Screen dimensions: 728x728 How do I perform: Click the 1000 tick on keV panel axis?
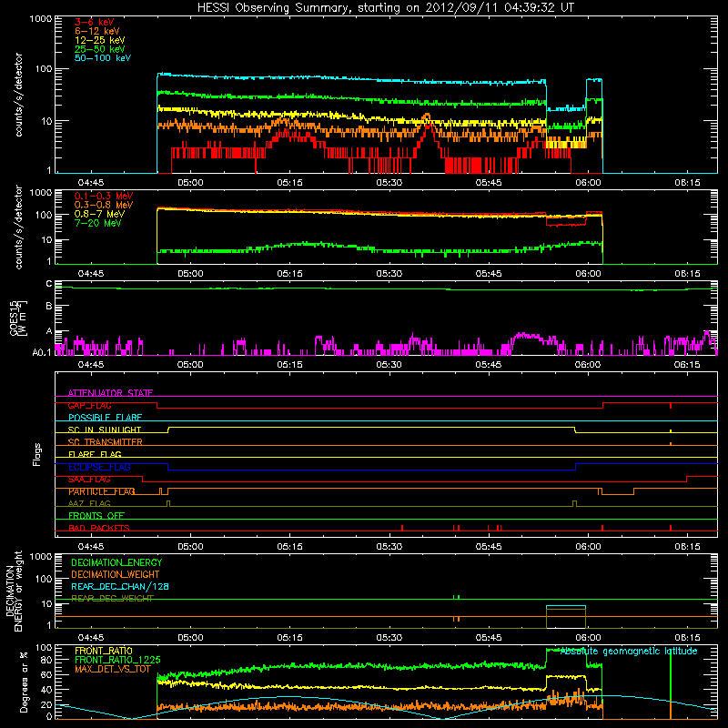40,19
